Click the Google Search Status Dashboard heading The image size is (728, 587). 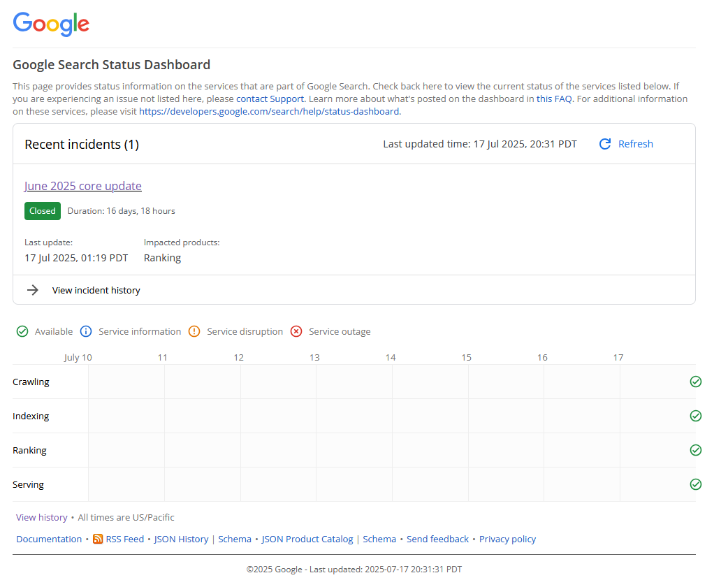point(111,64)
